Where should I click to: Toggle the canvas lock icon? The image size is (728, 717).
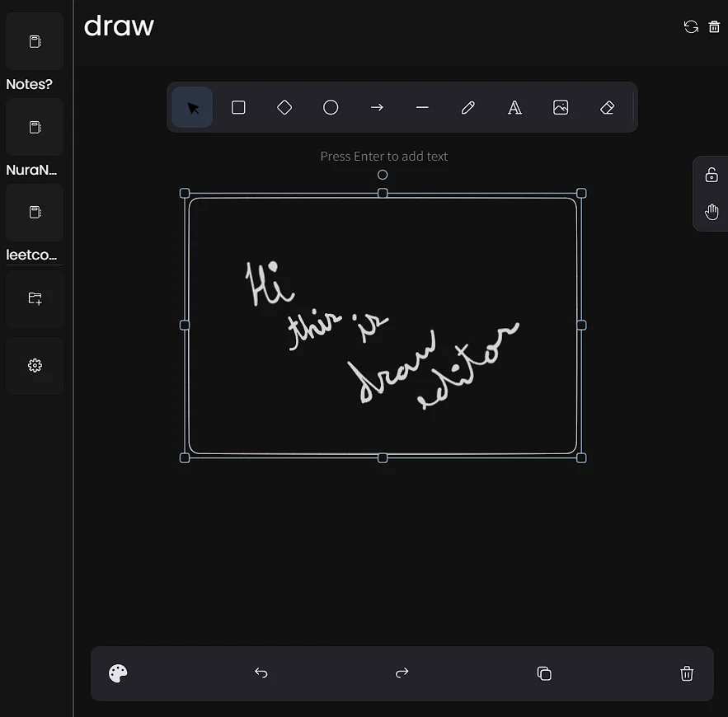pos(712,175)
